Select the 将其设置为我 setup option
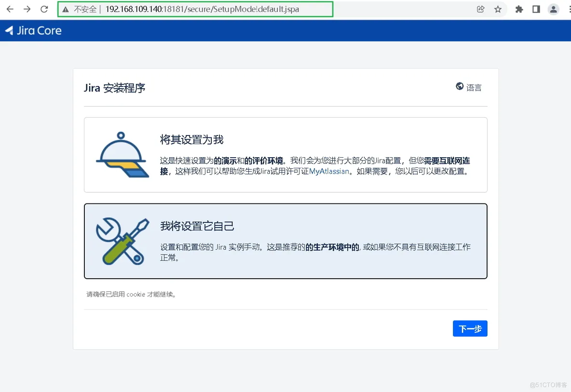This screenshot has width=571, height=392. point(285,155)
